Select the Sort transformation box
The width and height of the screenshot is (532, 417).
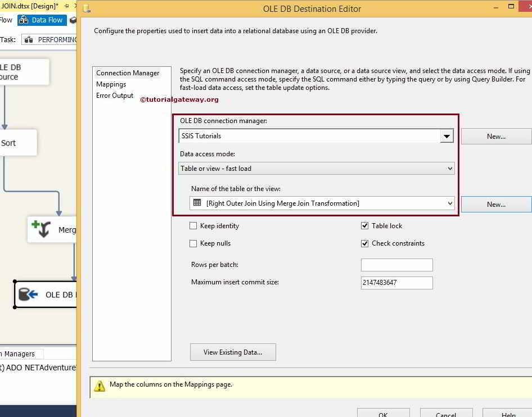pyautogui.click(x=19, y=143)
